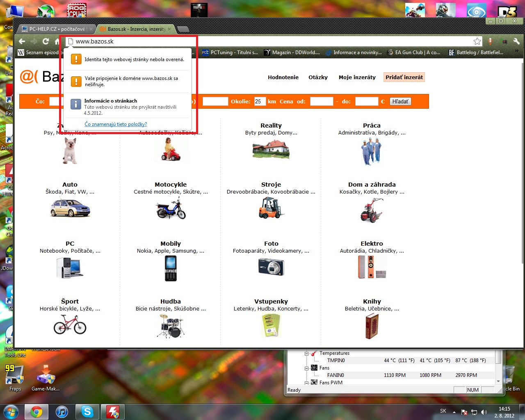Click the orange microphone extension icon
Viewport: 525px width, 420px height.
(x=490, y=41)
